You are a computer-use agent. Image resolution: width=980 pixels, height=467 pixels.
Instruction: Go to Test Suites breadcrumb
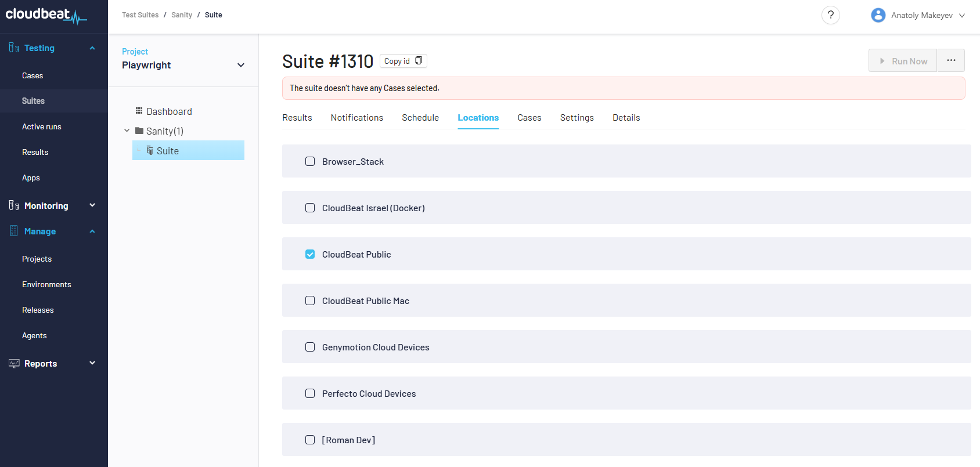[x=140, y=15]
